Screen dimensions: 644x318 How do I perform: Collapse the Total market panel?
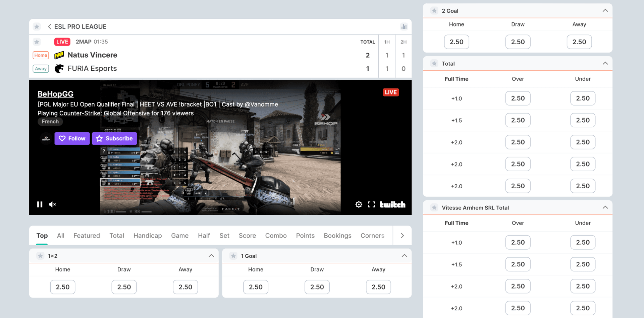[x=605, y=63]
